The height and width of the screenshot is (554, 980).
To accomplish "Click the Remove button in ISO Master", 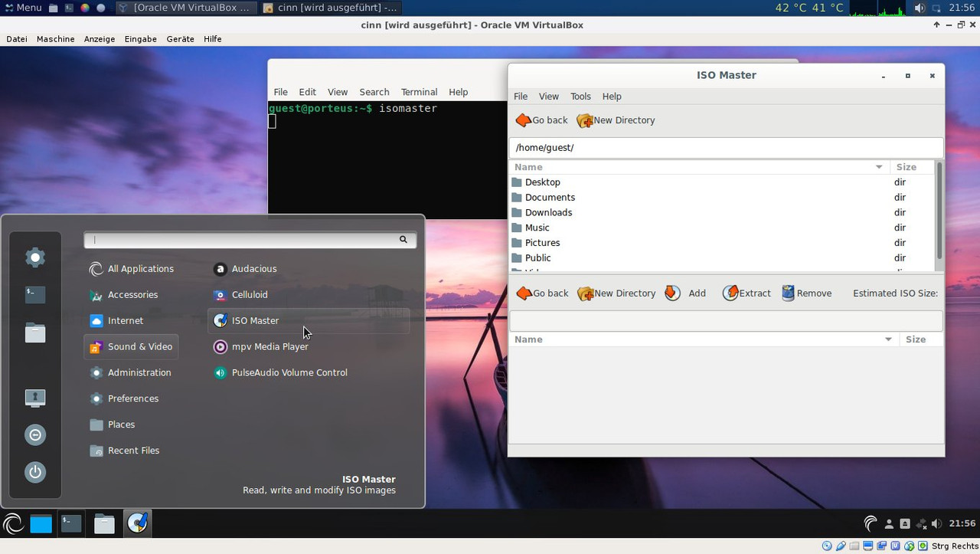I will (806, 293).
